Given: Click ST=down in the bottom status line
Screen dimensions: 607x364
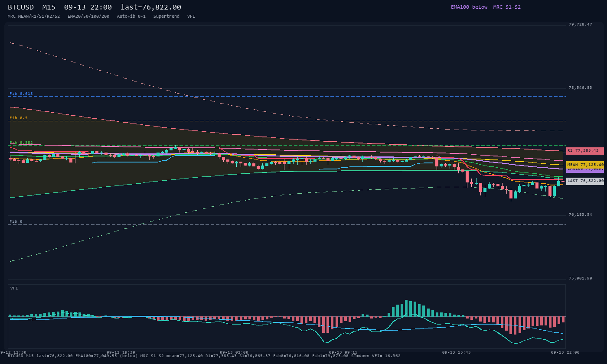Looking at the screenshot, I should click(360, 356).
